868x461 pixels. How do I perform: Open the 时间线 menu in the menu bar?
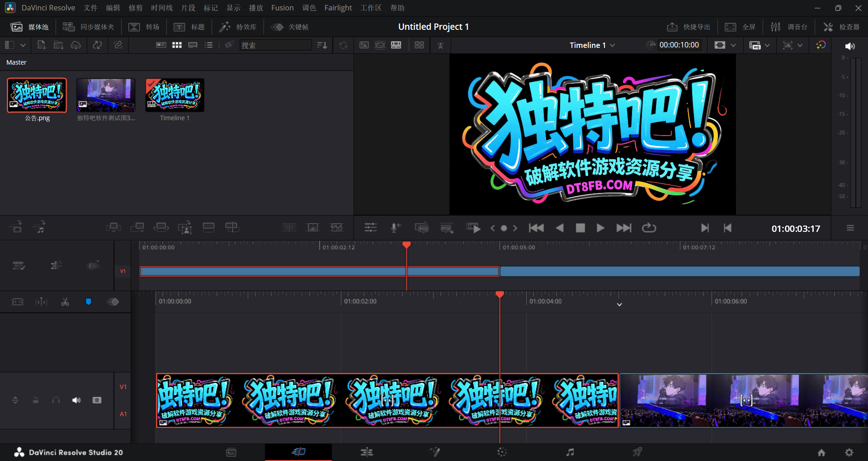(161, 8)
